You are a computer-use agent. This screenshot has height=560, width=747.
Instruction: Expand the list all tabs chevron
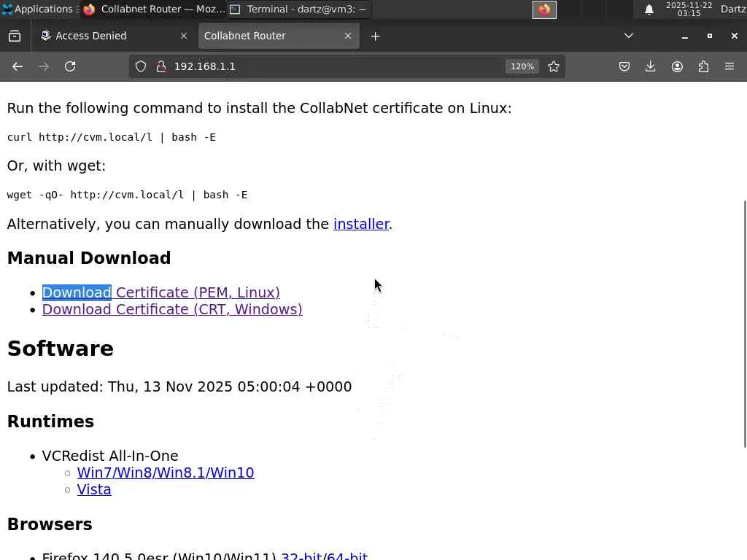click(629, 36)
